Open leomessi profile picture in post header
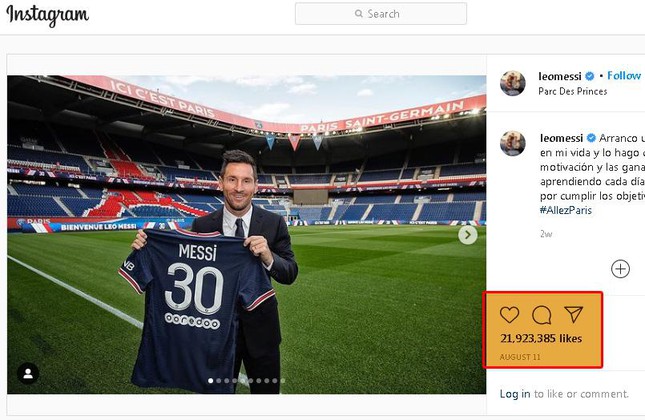This screenshot has width=645, height=420. coord(513,83)
